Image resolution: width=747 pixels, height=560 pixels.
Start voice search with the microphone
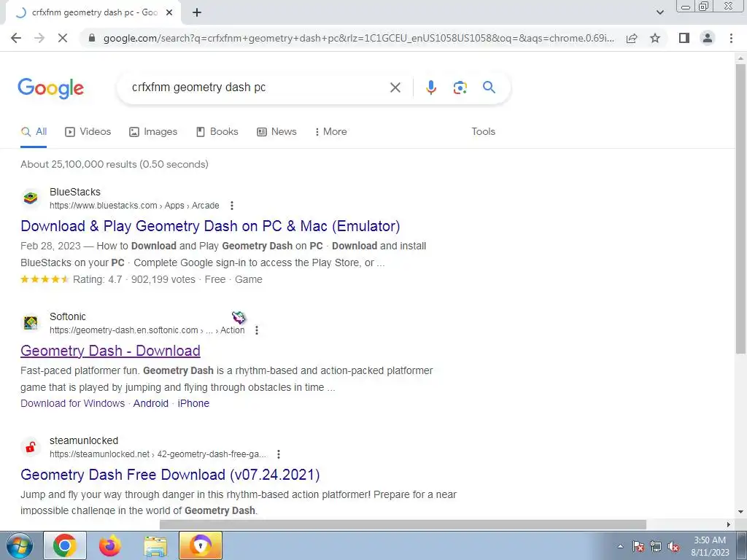point(430,87)
